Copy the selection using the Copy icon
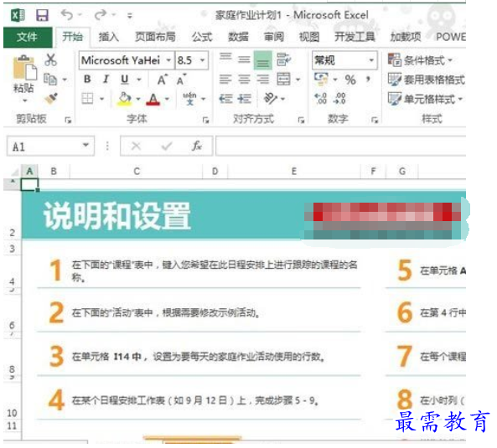Screen dimensions: 497x448 (50, 80)
